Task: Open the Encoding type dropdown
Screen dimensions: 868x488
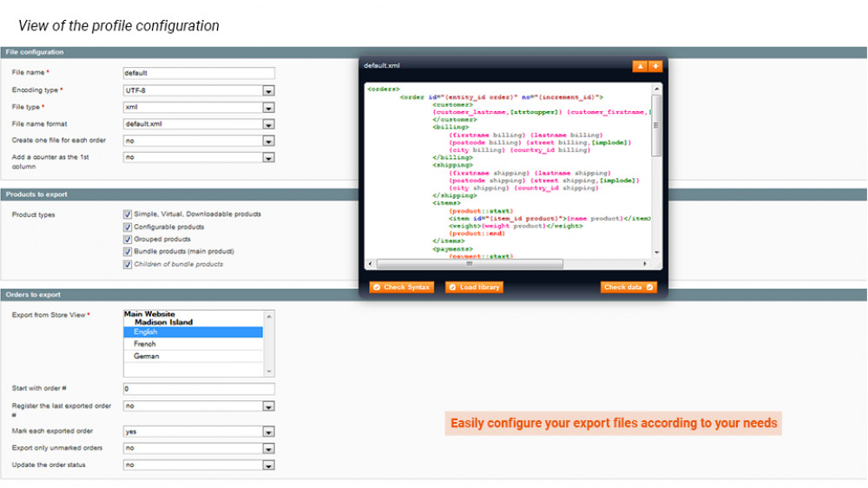Action: click(x=199, y=90)
